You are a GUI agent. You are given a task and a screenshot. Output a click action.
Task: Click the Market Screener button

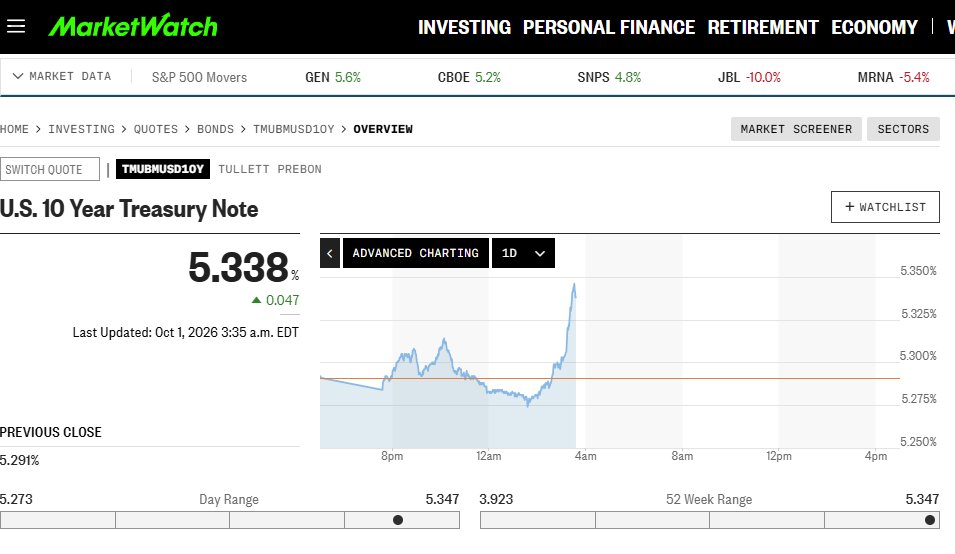click(796, 129)
